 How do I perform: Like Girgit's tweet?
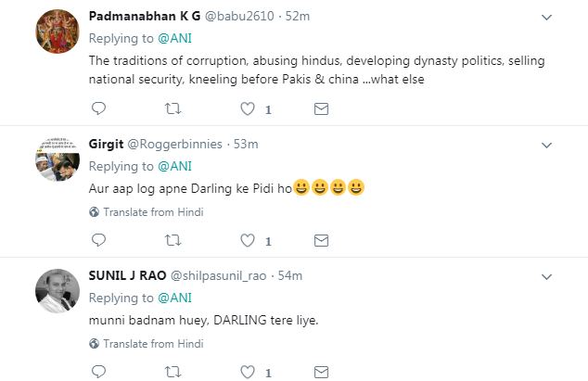[x=248, y=241]
